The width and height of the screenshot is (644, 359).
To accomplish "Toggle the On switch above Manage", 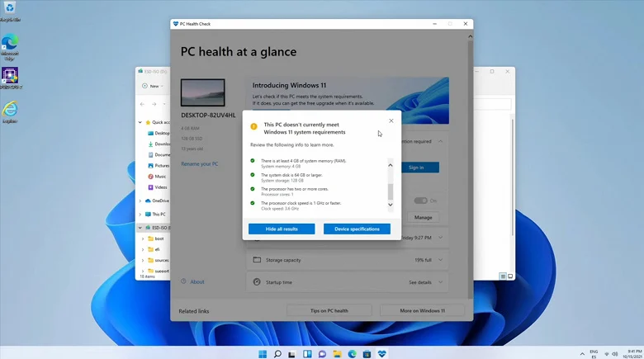I will (x=420, y=201).
